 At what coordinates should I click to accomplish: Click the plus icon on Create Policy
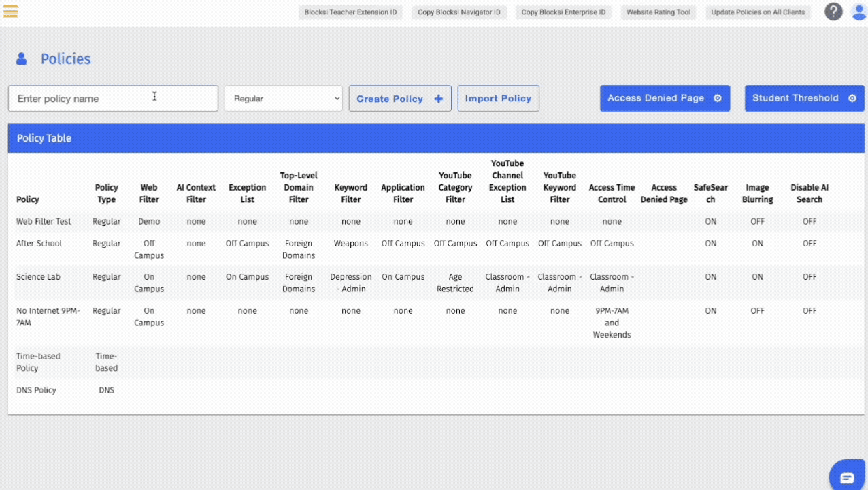(x=438, y=99)
